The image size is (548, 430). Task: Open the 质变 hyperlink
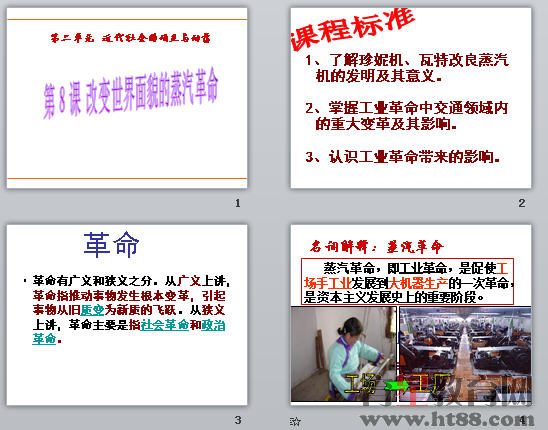coord(92,310)
